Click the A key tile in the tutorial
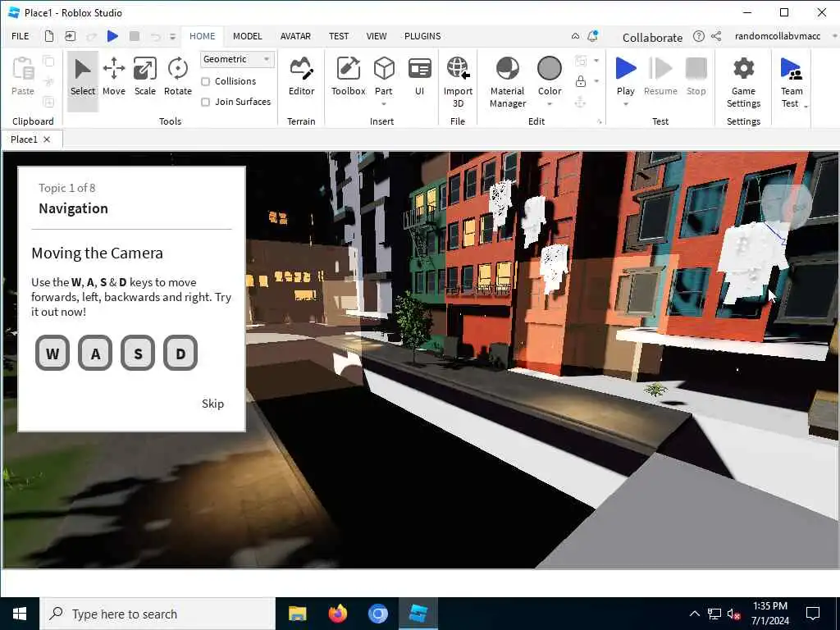Viewport: 840px width, 630px height. pos(95,353)
